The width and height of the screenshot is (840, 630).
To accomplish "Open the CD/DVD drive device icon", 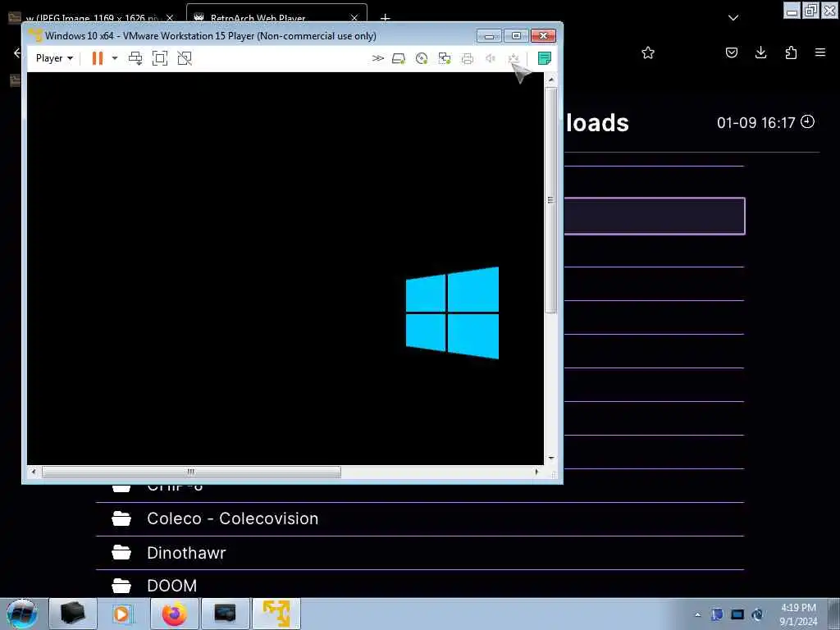I will coord(422,59).
